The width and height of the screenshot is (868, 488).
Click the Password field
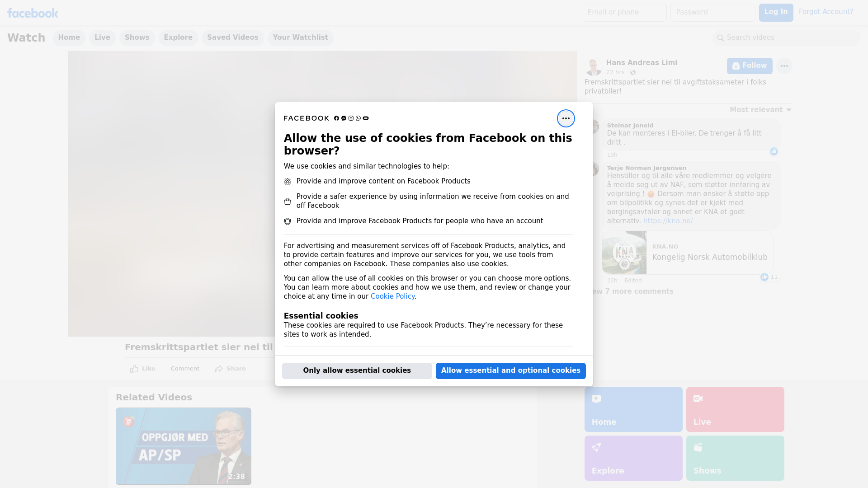(712, 12)
